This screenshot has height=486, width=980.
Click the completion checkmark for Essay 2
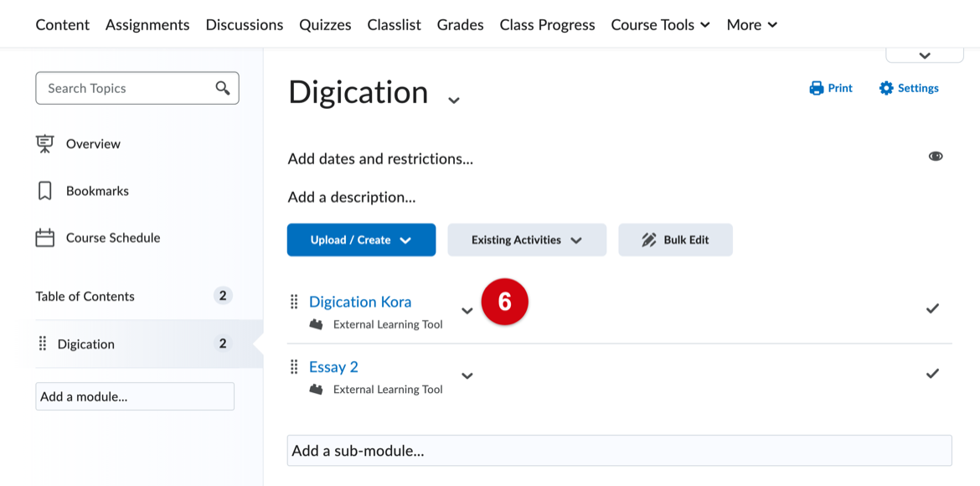[x=932, y=374]
